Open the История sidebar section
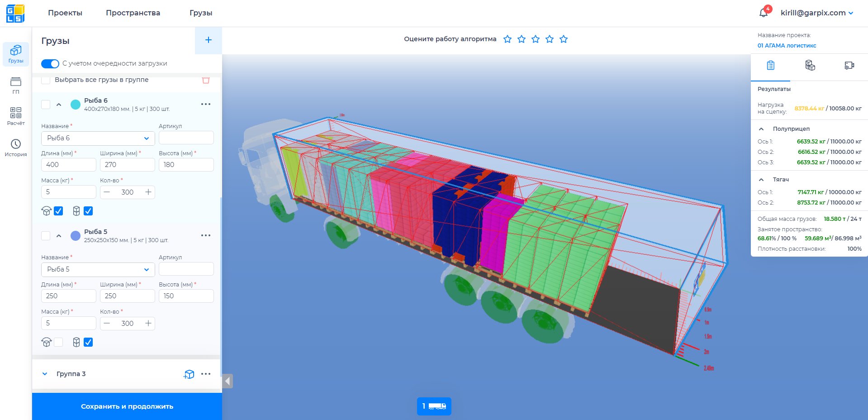Image resolution: width=868 pixels, height=420 pixels. [16, 148]
